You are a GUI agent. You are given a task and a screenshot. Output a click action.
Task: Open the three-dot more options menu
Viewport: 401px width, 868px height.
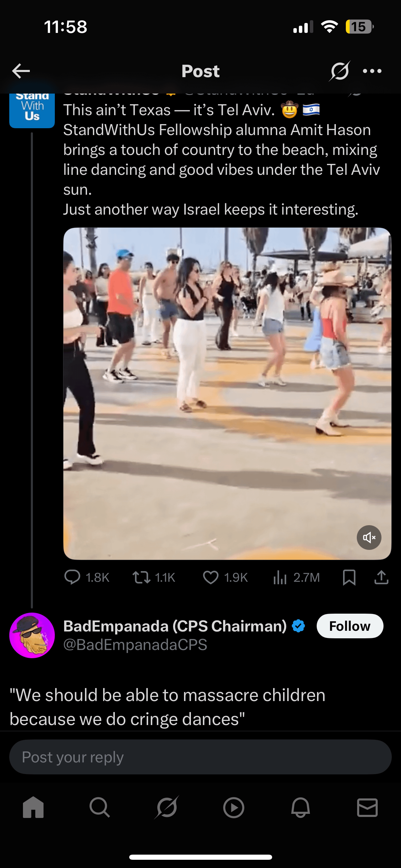click(x=372, y=71)
